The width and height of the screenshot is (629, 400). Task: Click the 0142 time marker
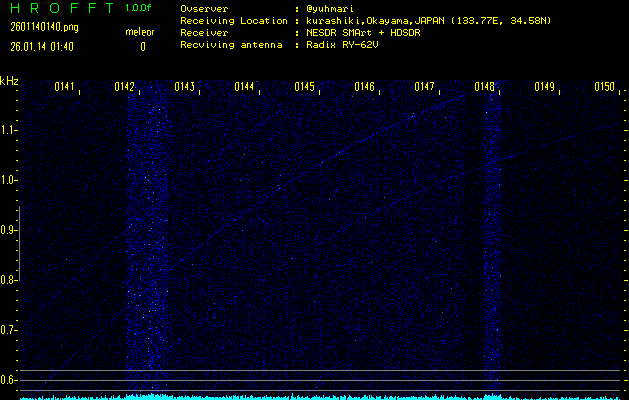click(x=124, y=87)
